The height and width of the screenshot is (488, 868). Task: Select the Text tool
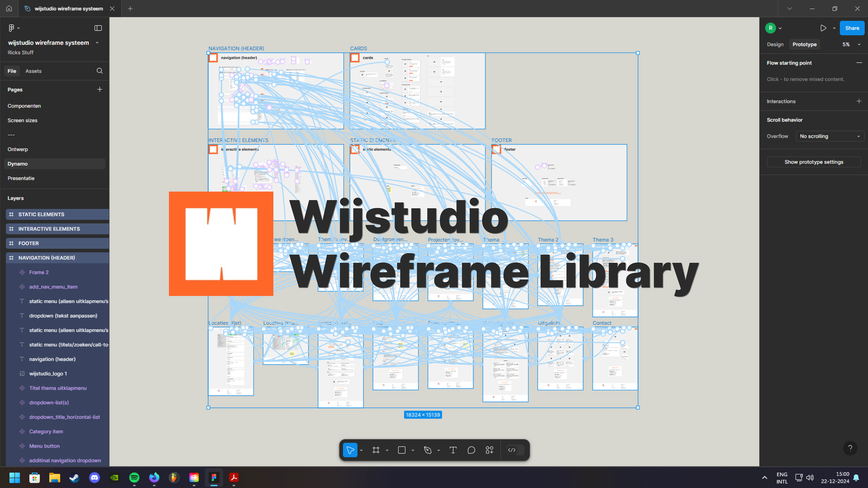click(453, 450)
